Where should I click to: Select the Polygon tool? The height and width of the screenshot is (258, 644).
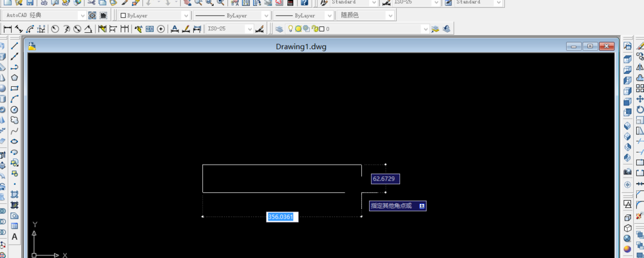tap(14, 77)
